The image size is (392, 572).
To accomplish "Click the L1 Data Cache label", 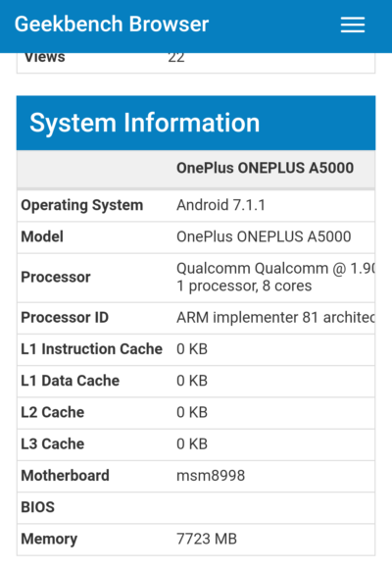I will (71, 381).
